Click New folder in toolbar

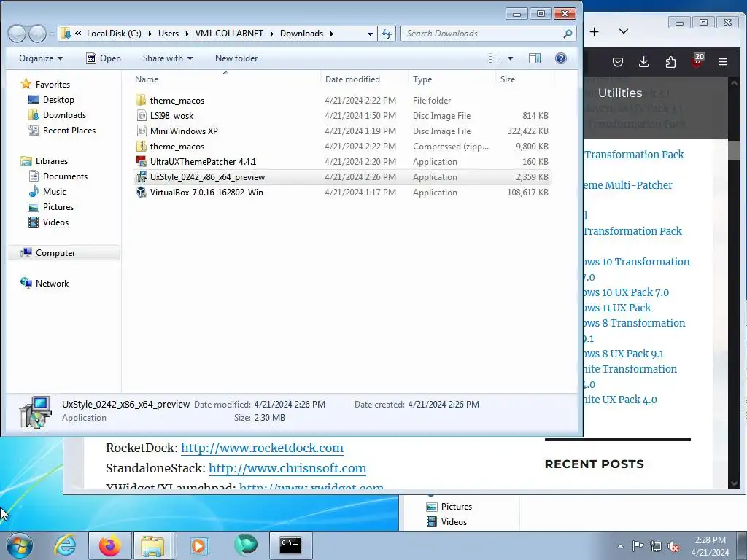(236, 58)
